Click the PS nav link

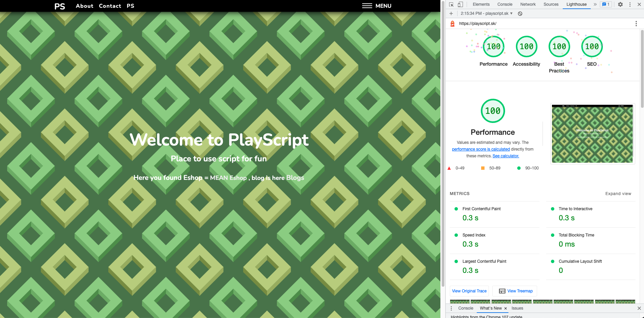[x=130, y=6]
